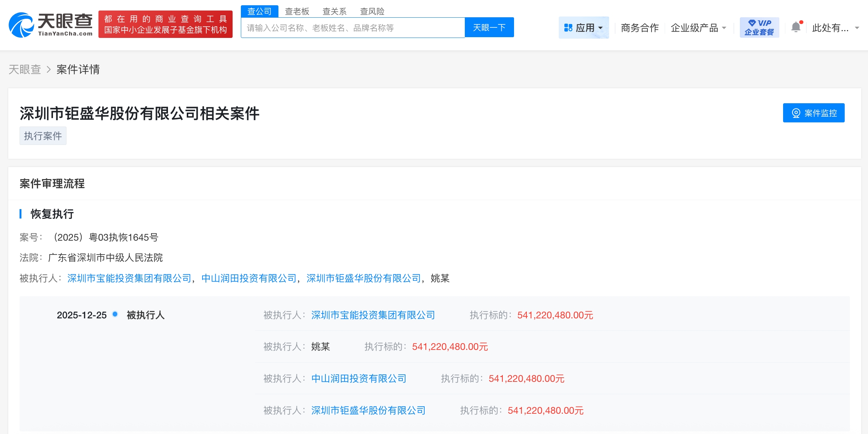
Task: Switch to the 查老板 tab
Action: (x=297, y=11)
